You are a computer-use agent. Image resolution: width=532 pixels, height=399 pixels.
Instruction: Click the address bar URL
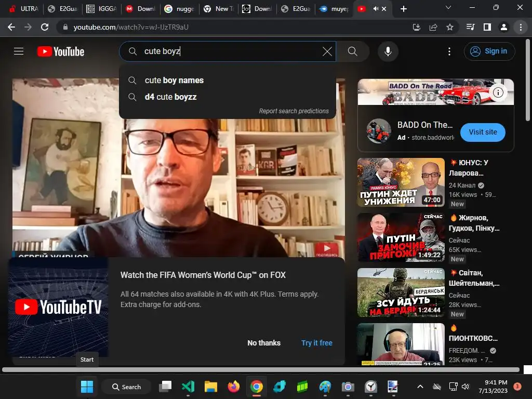pyautogui.click(x=131, y=27)
